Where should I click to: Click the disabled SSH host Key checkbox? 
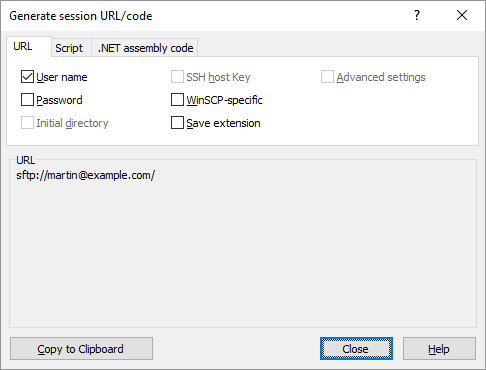click(x=177, y=77)
